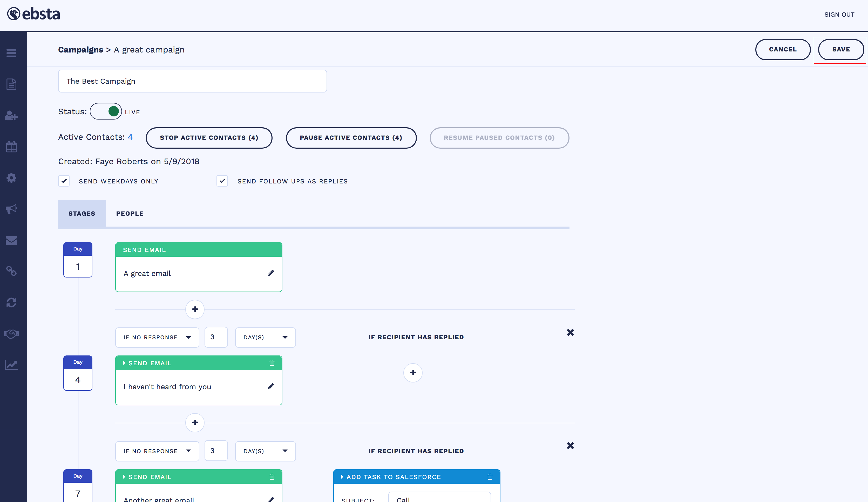
Task: Toggle the campaign Status Live switch
Action: click(106, 111)
